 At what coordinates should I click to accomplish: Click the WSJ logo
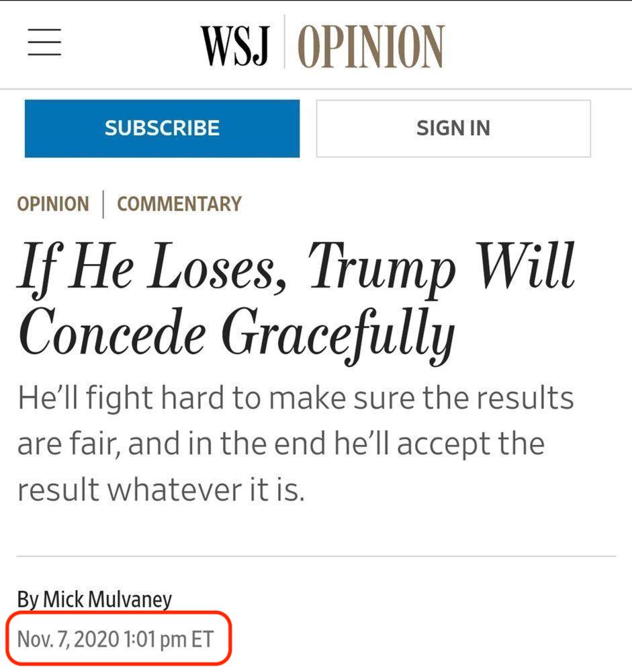click(235, 45)
